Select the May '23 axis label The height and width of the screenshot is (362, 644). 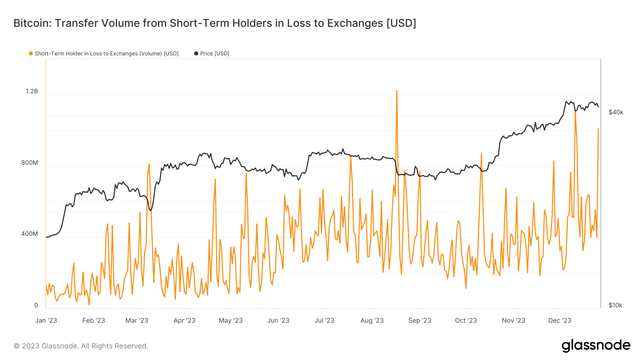pos(230,321)
